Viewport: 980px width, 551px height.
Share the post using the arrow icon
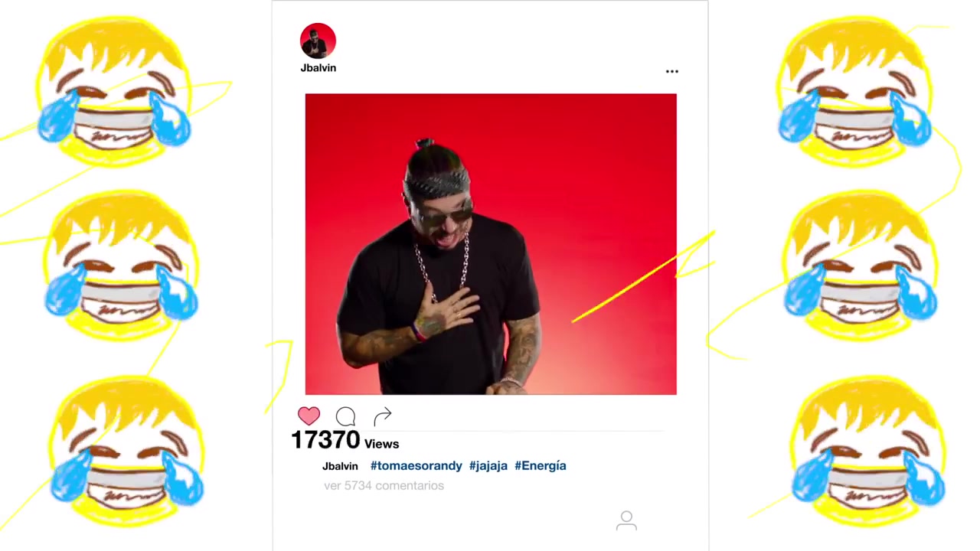pyautogui.click(x=383, y=416)
